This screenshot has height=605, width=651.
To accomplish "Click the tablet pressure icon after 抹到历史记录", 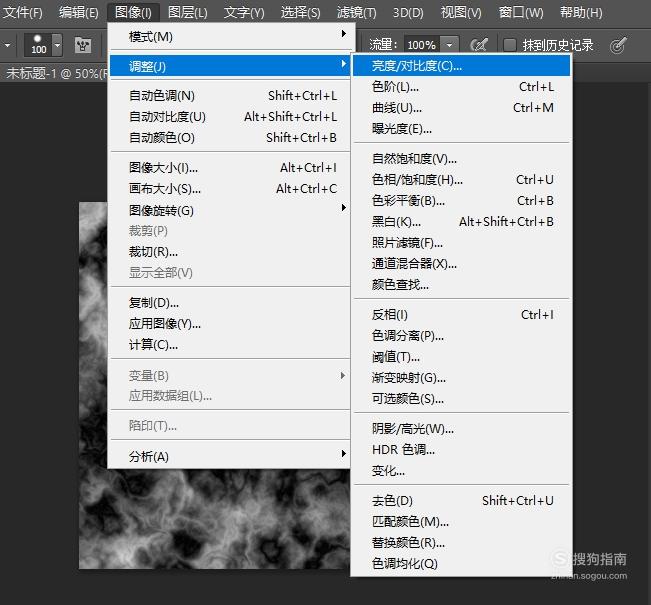I will (x=618, y=45).
